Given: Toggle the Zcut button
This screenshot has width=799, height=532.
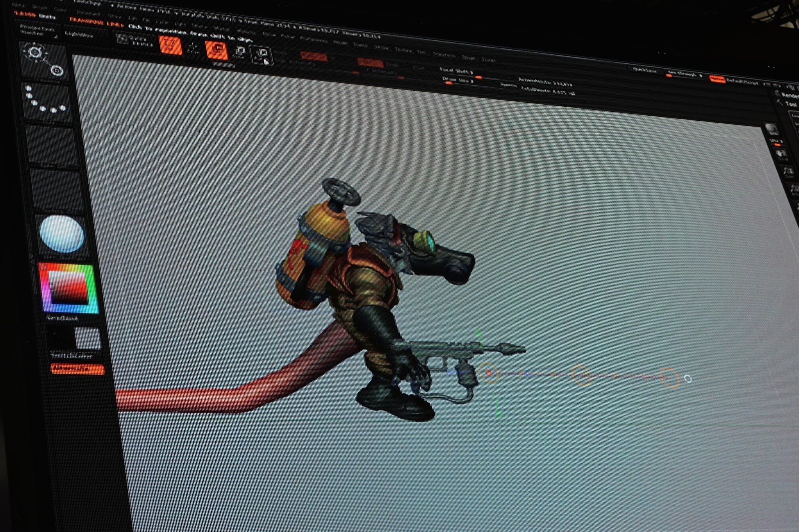Looking at the screenshot, I should point(418,67).
